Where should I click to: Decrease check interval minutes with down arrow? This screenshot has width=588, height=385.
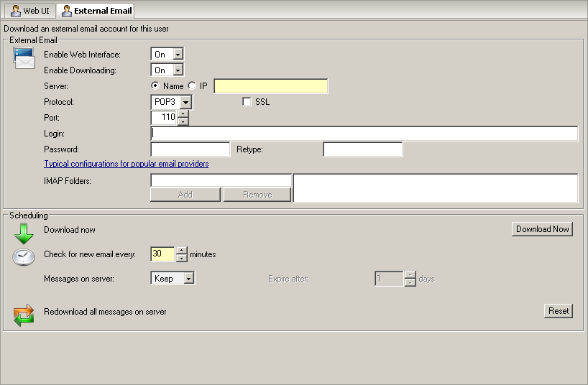tap(182, 258)
